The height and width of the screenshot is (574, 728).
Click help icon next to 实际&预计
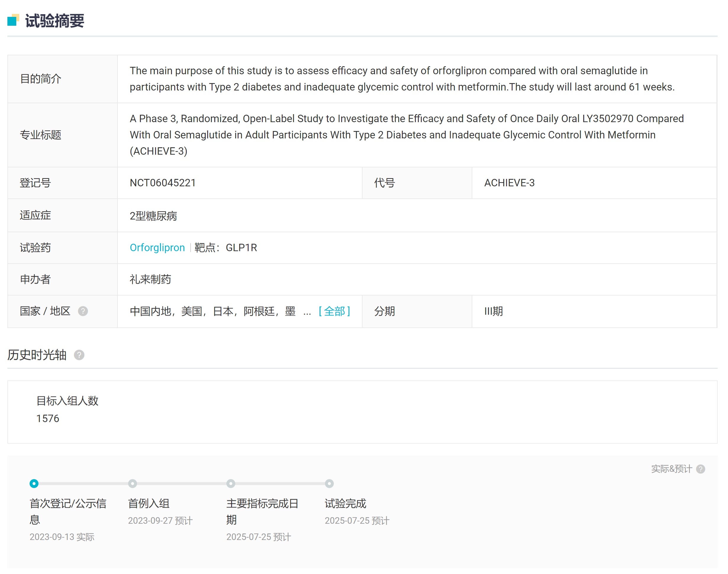point(700,469)
